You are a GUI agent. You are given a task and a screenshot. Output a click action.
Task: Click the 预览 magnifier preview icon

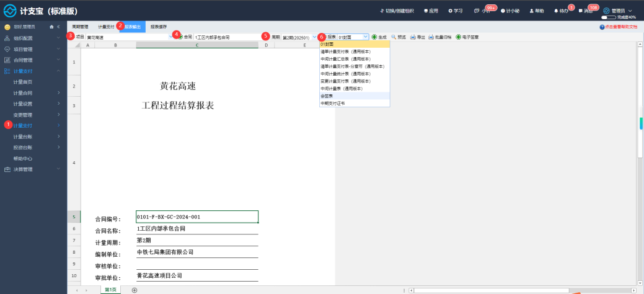[x=394, y=37]
